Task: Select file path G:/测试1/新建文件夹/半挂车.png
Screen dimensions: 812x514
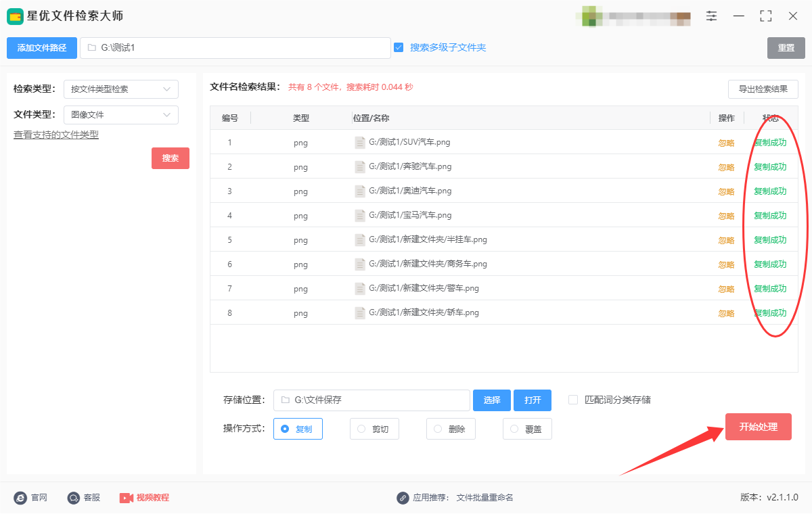Action: pyautogui.click(x=428, y=240)
